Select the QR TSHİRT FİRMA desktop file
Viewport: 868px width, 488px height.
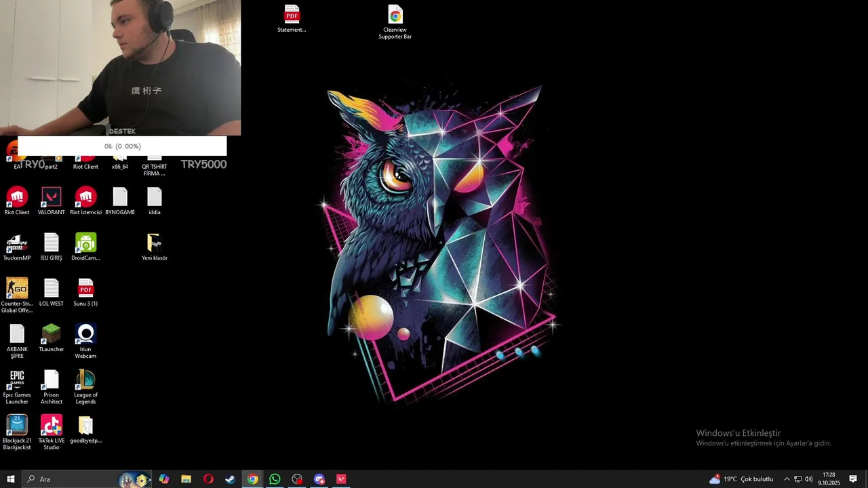(x=155, y=166)
